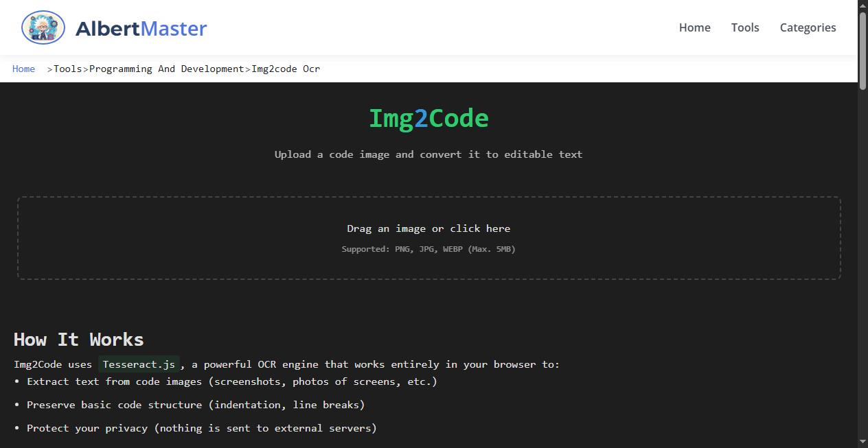Click the 'How It Works' heading
Viewport: 868px width, 448px height.
point(78,340)
